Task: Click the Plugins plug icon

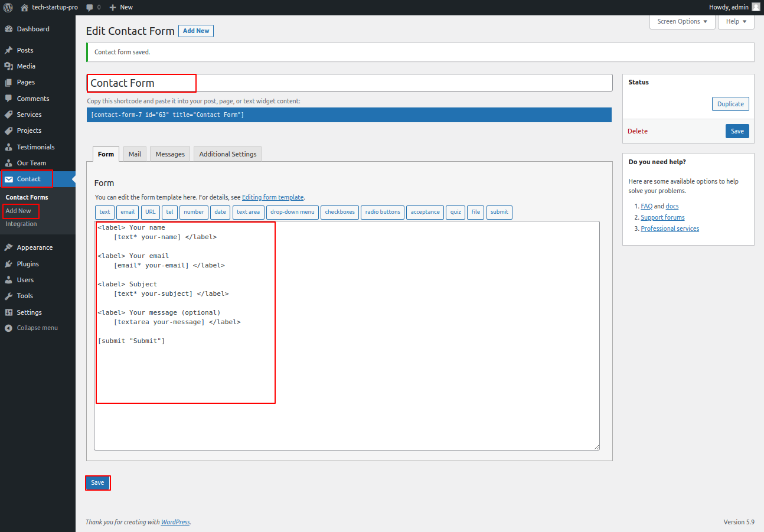Action: coord(9,264)
